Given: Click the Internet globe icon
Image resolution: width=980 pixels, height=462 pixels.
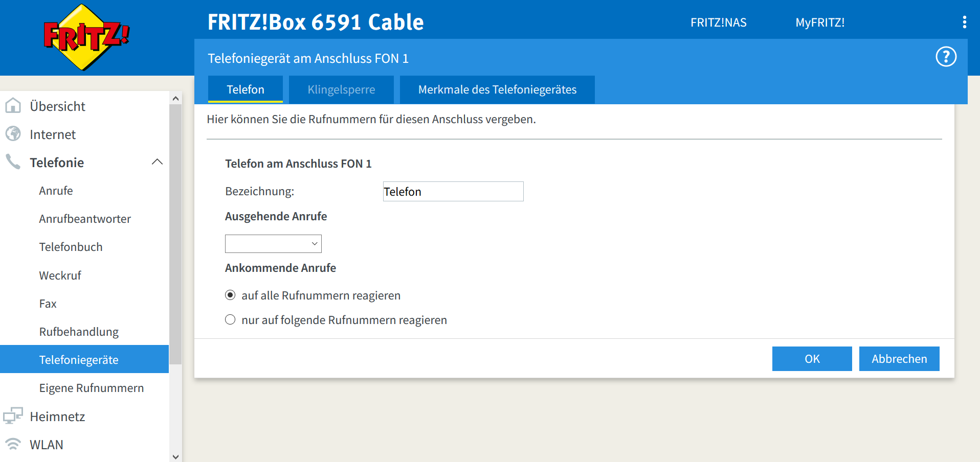Looking at the screenshot, I should pos(13,134).
